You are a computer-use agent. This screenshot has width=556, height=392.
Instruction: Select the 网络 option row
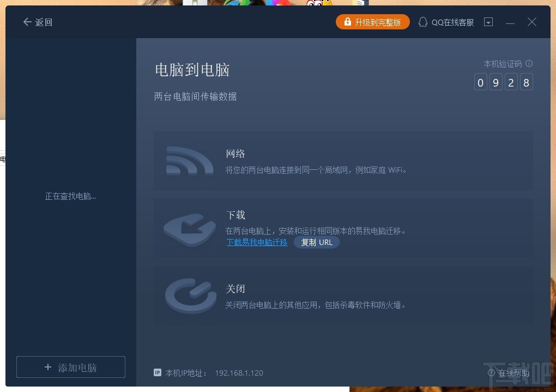pos(343,161)
